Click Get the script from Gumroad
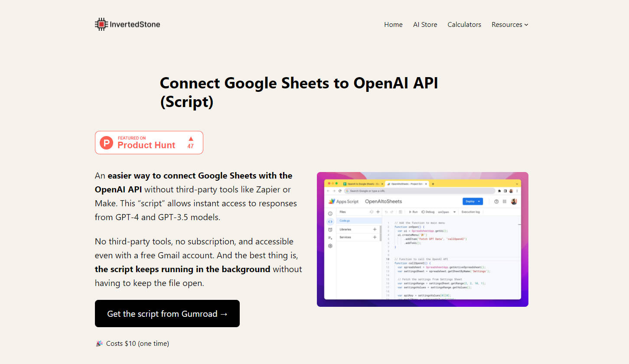Image resolution: width=629 pixels, height=364 pixels. (167, 313)
